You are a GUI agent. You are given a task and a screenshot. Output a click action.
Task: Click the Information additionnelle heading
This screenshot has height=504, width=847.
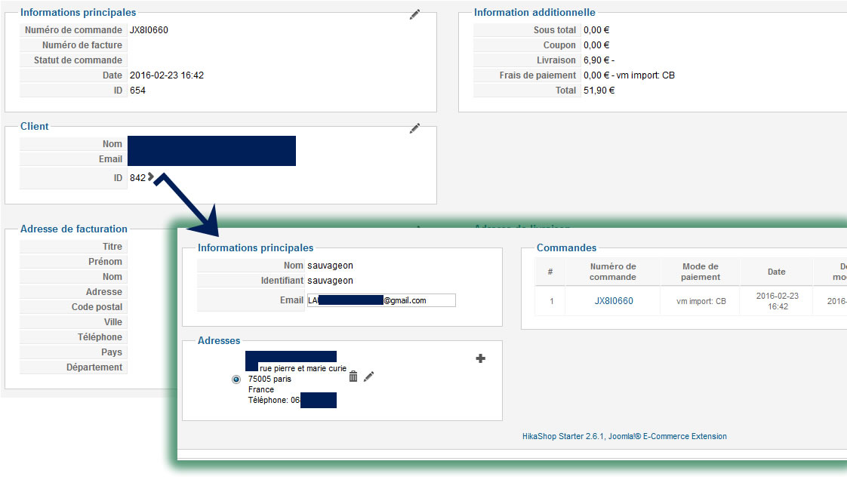coord(534,12)
